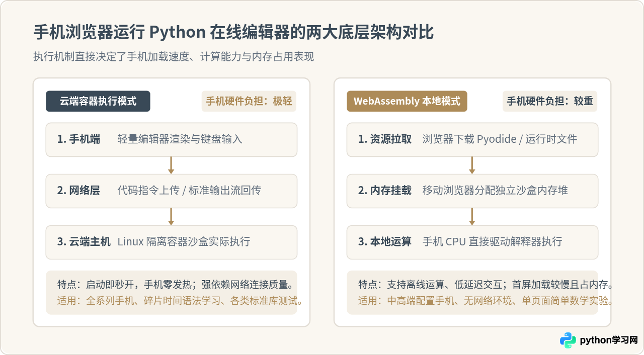Click the text 移动浏览器分配独立沙盒内存堆
644x355 pixels.
495,191
